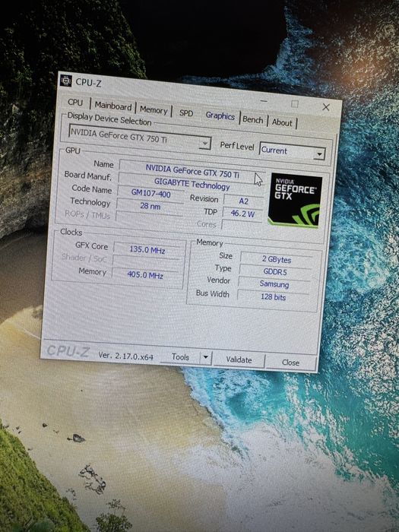Switch to the SPD tab
The width and height of the screenshot is (399, 532).
pyautogui.click(x=186, y=113)
